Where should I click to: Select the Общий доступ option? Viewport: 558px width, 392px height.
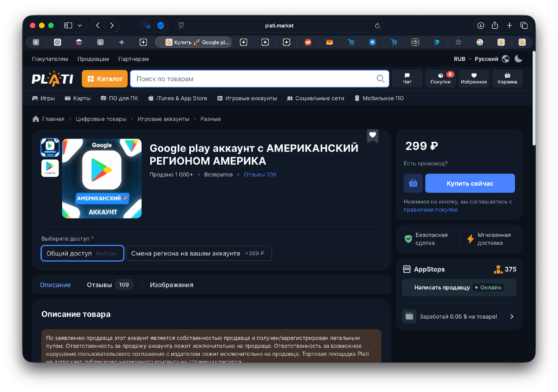tap(82, 253)
